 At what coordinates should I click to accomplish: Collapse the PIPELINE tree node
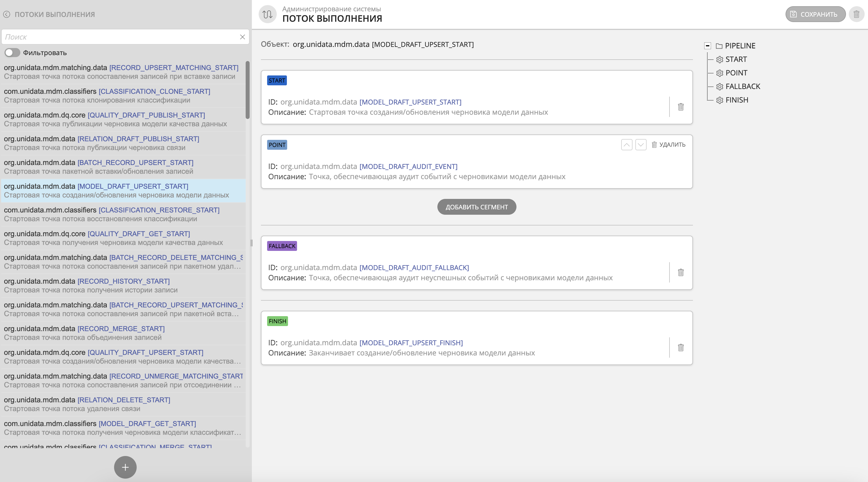pyautogui.click(x=707, y=46)
